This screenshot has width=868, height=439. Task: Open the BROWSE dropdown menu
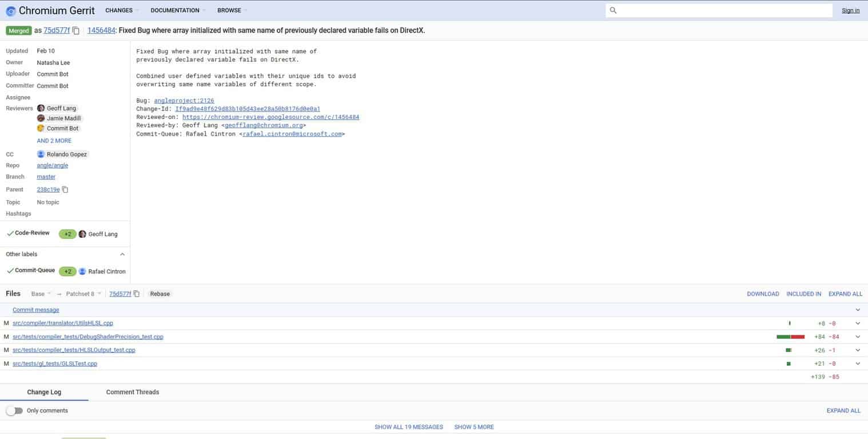(x=232, y=10)
